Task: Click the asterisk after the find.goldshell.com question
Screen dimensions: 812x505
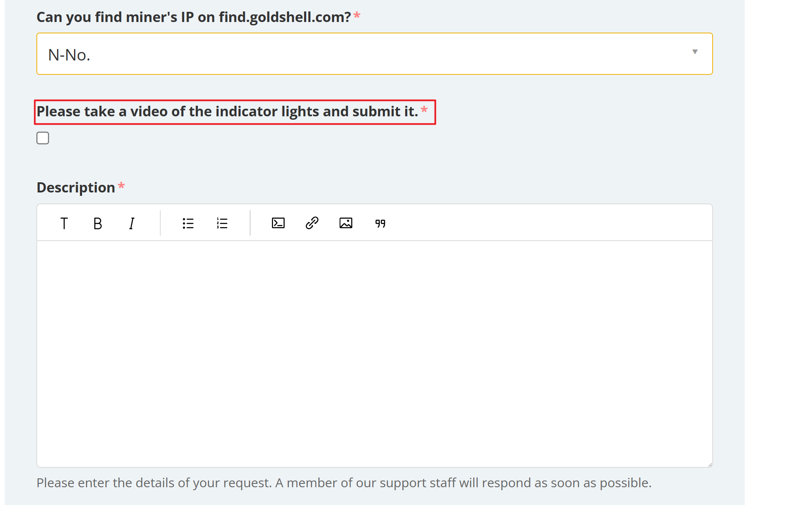Action: pyautogui.click(x=357, y=16)
